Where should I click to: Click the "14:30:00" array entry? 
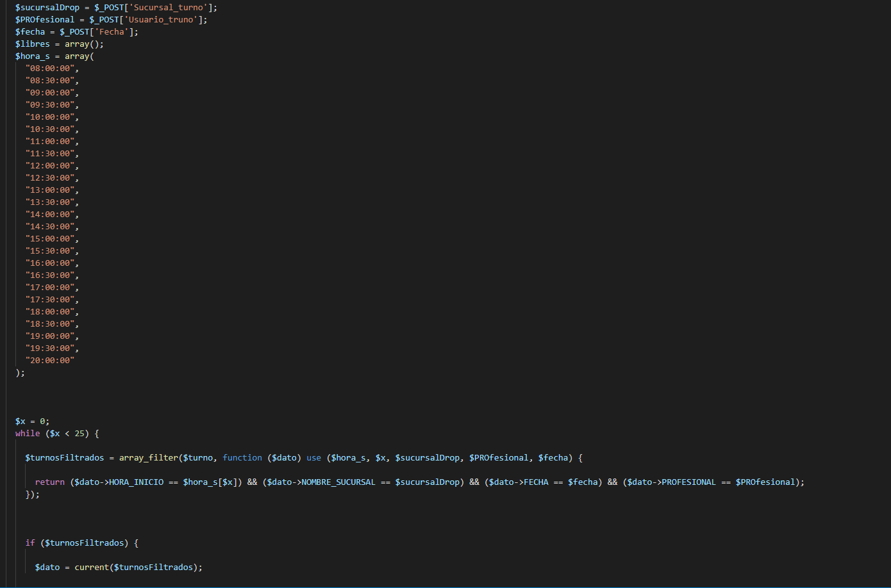[50, 227]
